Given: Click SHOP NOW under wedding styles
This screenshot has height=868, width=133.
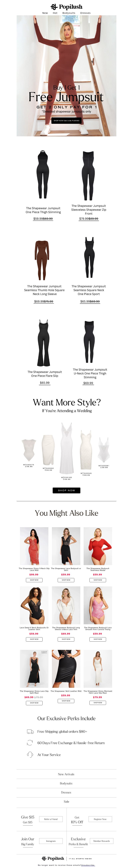Looking at the screenshot, I should pyautogui.click(x=66, y=490).
